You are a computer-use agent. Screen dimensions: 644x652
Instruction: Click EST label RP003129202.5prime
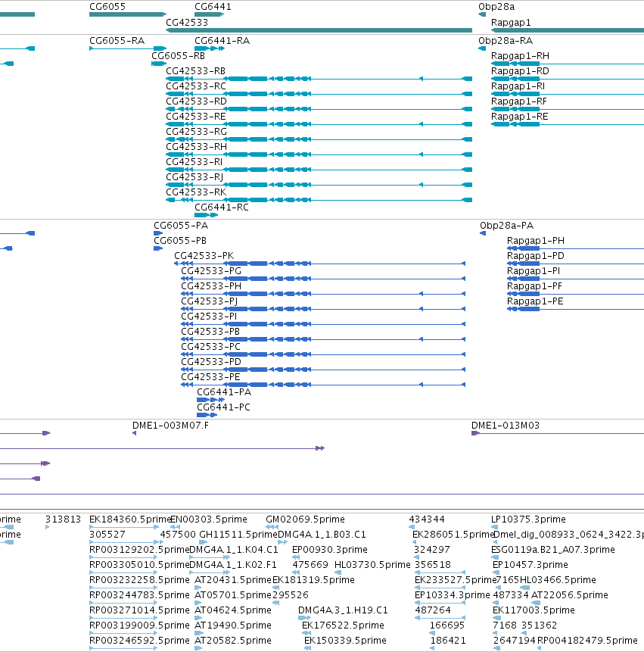click(139, 550)
